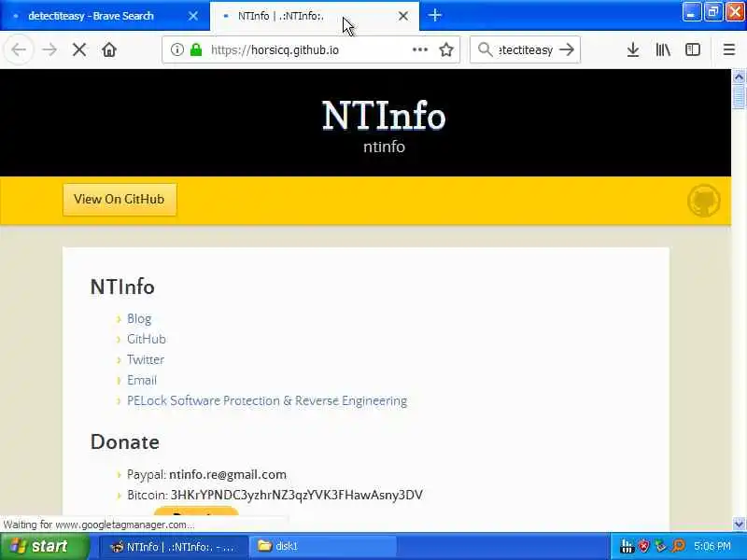Click the scrollbar down arrow
This screenshot has height=560, width=747.
tap(739, 524)
